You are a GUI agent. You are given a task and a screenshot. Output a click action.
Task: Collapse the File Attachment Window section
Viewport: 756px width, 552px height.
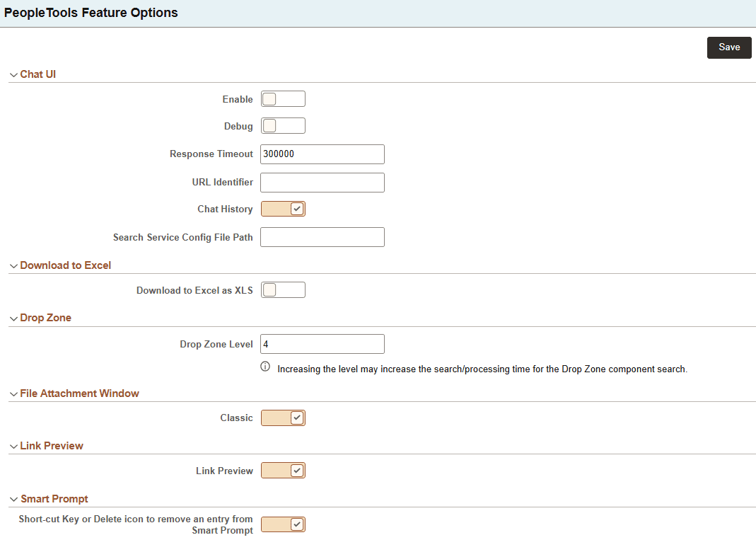(x=13, y=394)
